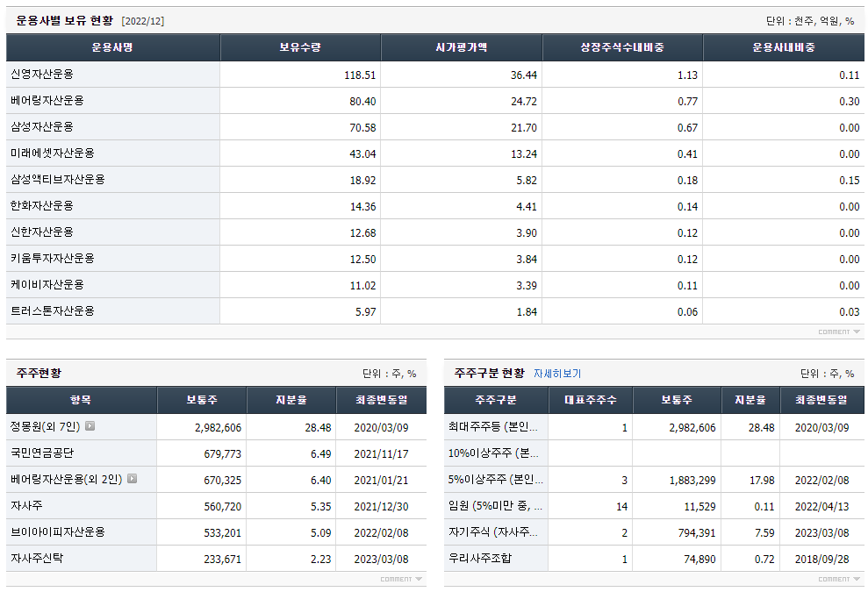The height and width of the screenshot is (592, 868).
Task: Expand the 베어링자산운용(외 2인) details icon
Action: [x=132, y=479]
